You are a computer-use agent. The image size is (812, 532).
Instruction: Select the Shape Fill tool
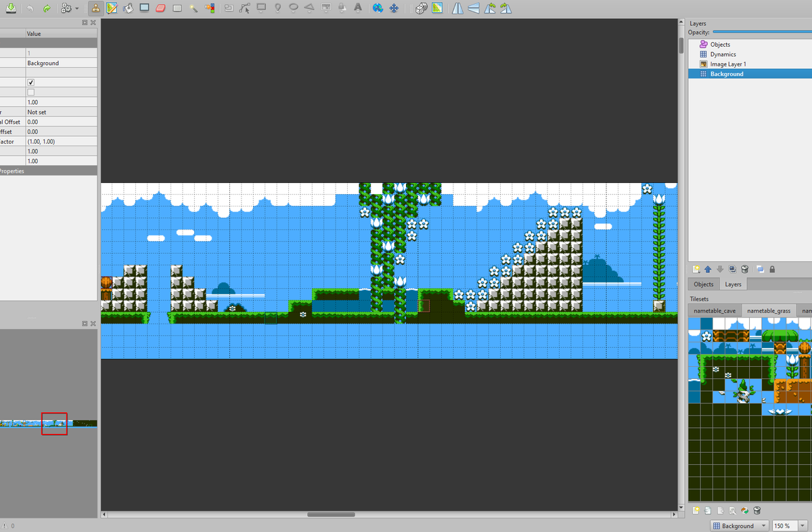(x=144, y=8)
